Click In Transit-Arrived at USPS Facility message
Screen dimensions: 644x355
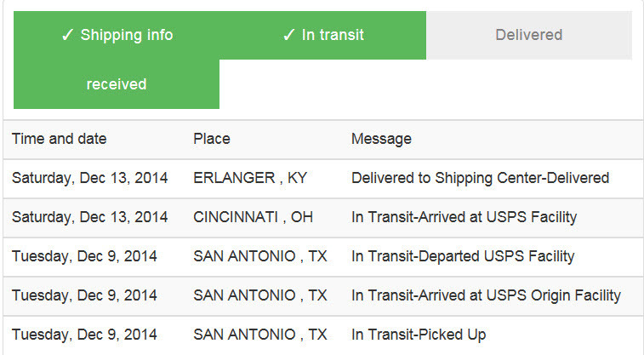click(x=464, y=217)
